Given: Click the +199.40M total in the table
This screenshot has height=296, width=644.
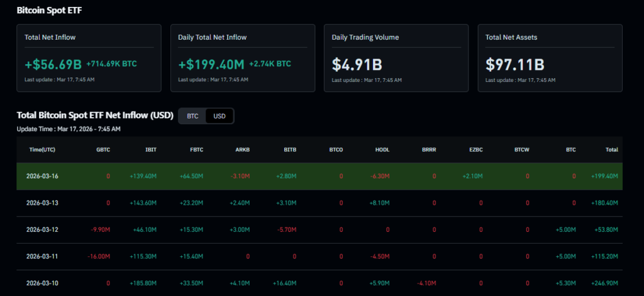Looking at the screenshot, I should (x=604, y=176).
